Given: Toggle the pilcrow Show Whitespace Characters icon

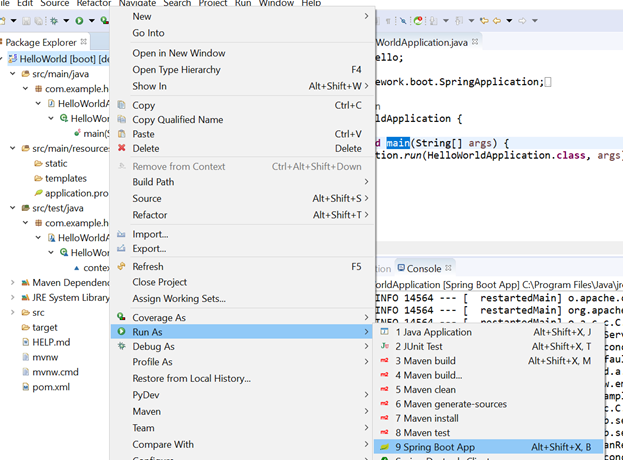Looking at the screenshot, I should (x=388, y=21).
